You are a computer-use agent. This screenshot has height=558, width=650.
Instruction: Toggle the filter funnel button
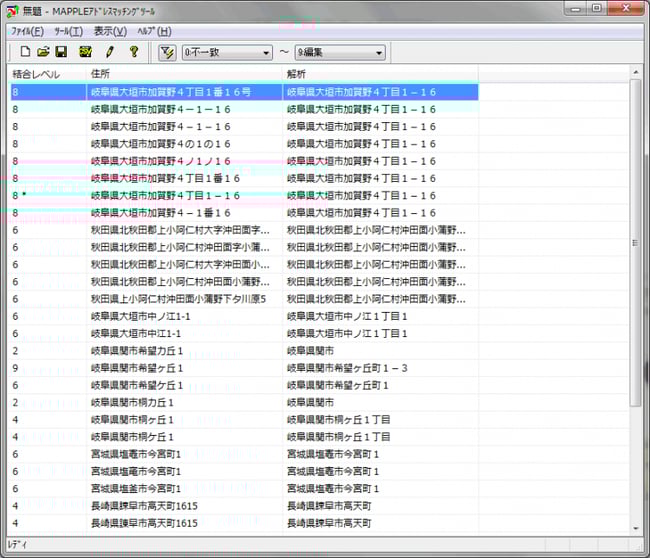pos(167,52)
